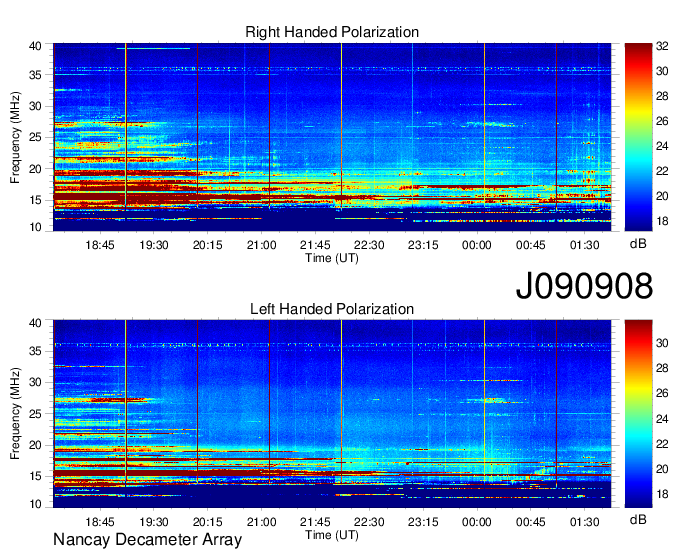Click the 20:15 time tick on the right-handed plot
This screenshot has height=552, width=680.
[207, 245]
